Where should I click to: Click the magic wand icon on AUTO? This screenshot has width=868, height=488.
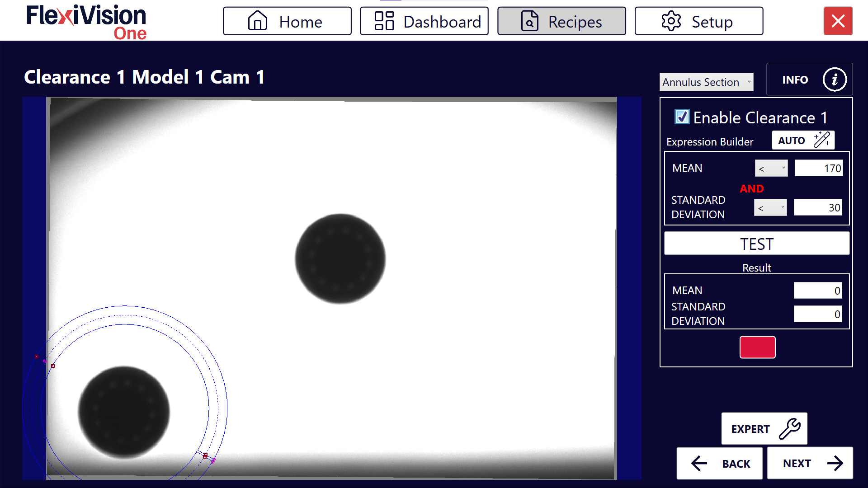pyautogui.click(x=822, y=140)
